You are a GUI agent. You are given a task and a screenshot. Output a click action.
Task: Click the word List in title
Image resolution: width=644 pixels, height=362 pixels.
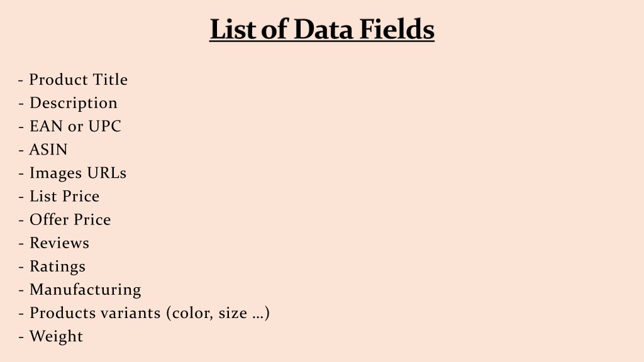coord(233,29)
